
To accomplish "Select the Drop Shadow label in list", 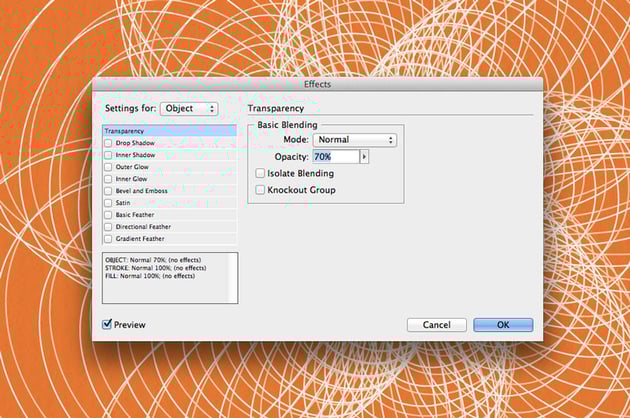I will click(x=135, y=143).
